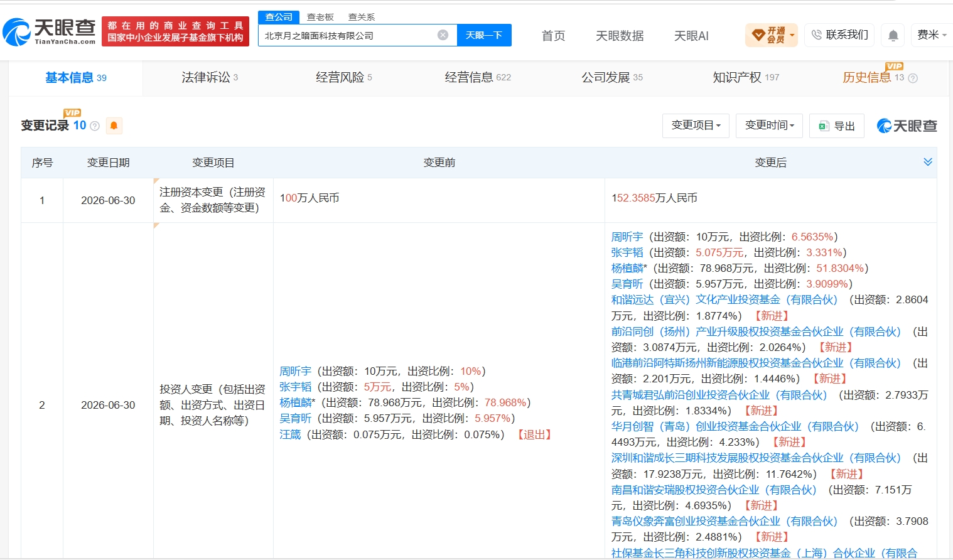The width and height of the screenshot is (953, 560).
Task: Click 注册资本变更 item in row 1
Action: (213, 200)
